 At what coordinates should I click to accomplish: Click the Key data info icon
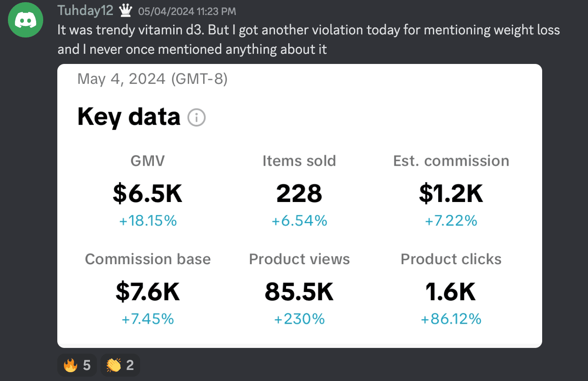click(197, 118)
